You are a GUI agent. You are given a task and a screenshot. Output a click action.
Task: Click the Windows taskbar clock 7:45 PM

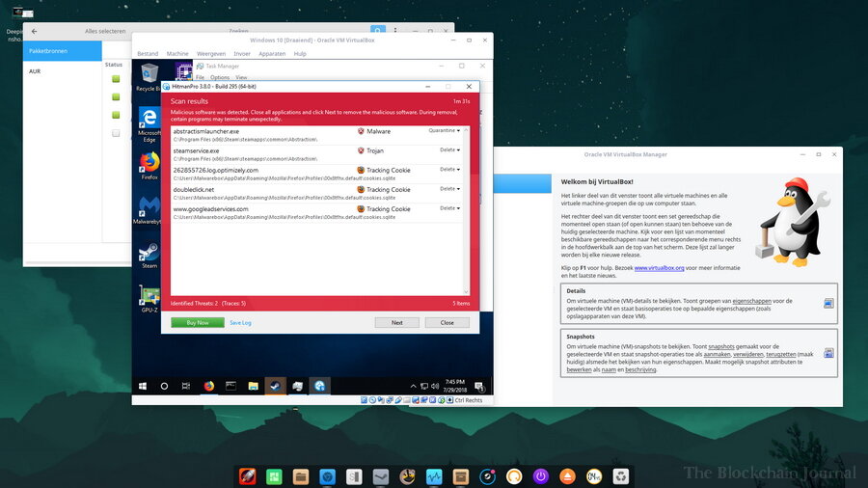454,386
